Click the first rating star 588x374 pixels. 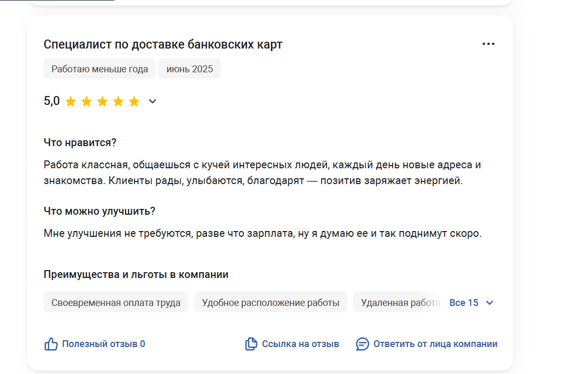71,102
